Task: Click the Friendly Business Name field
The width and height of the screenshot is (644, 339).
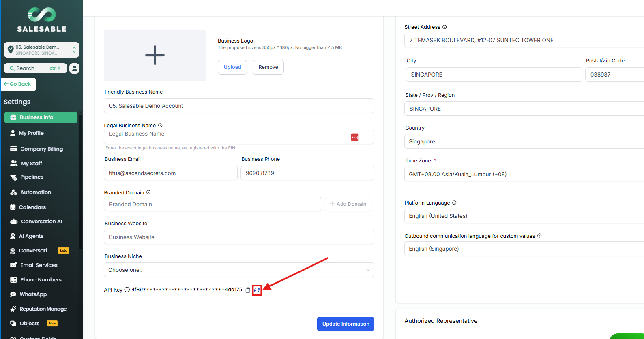Action: tap(239, 106)
